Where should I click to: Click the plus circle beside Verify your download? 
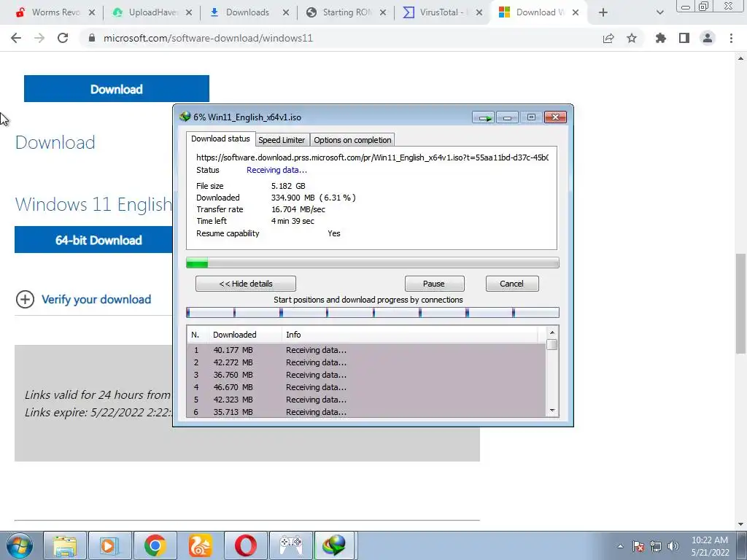click(x=25, y=300)
